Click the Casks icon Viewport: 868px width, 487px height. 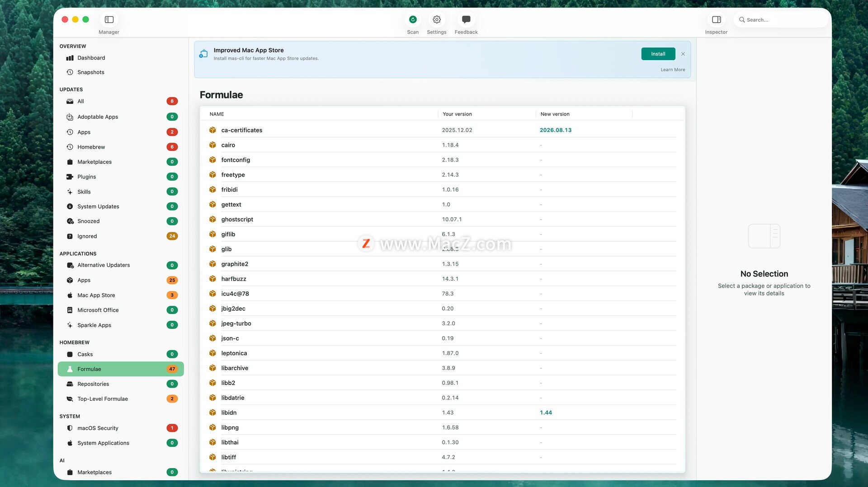click(x=70, y=354)
